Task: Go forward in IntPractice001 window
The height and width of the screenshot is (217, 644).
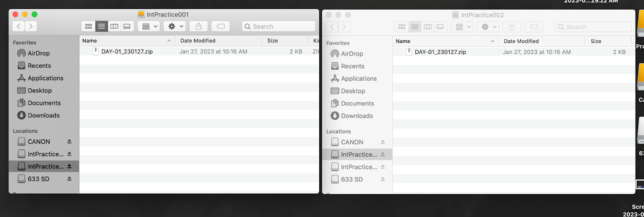Action: coord(31,27)
